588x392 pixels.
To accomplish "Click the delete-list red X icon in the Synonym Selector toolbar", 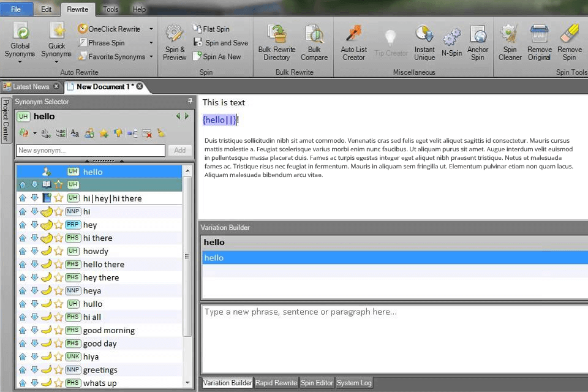I will click(x=147, y=133).
